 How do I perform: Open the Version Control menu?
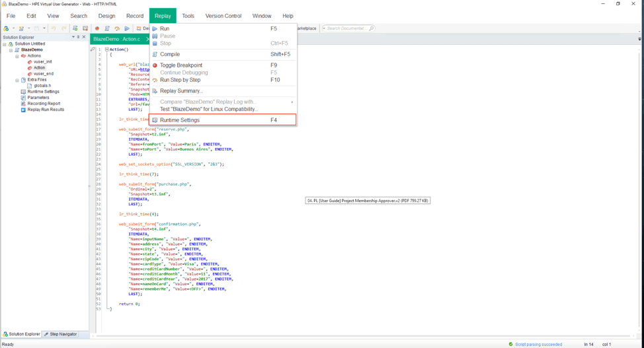tap(223, 16)
